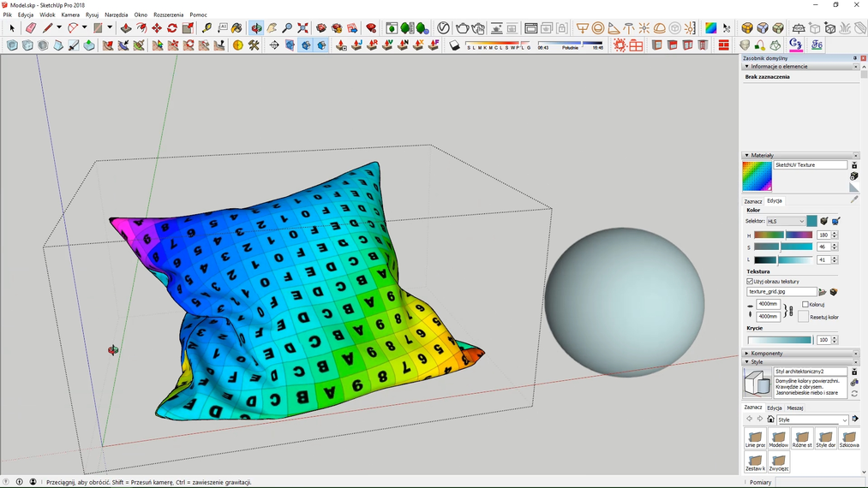Enable the Koloruj checkbox
The image size is (868, 488).
tap(805, 304)
